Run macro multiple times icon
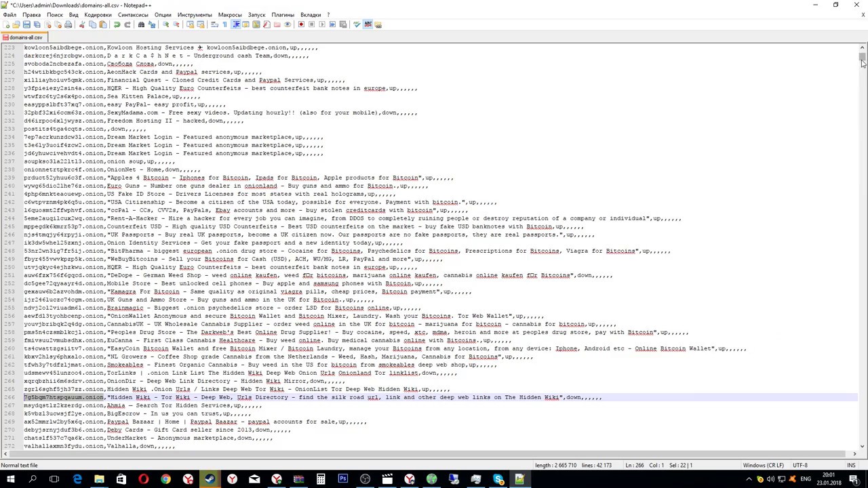 point(332,24)
